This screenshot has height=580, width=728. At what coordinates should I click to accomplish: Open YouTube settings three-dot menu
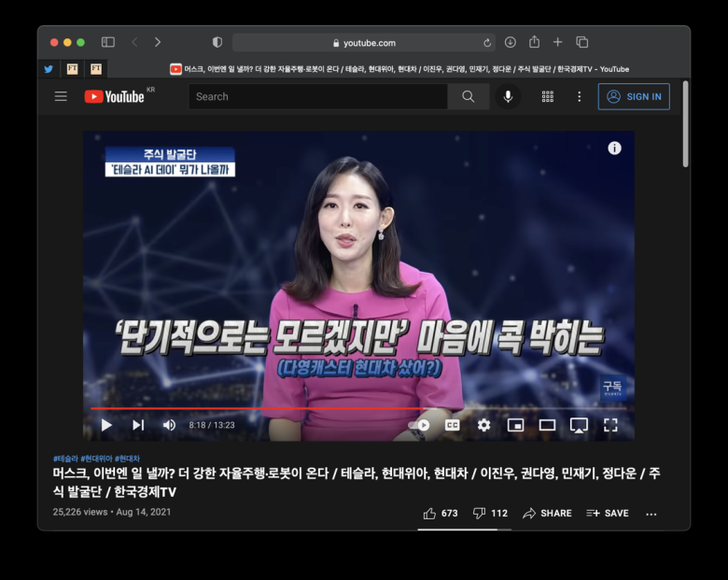click(579, 97)
